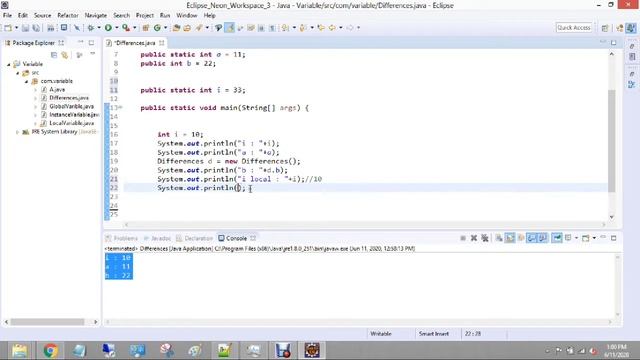Switch to the Problems tab
The image size is (640, 360).
pos(122,238)
